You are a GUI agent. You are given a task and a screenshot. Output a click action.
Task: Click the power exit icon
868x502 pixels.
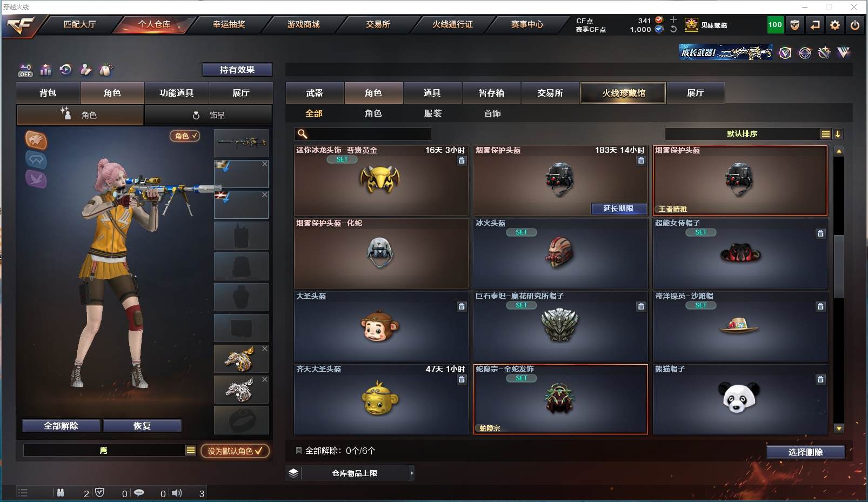pos(855,25)
